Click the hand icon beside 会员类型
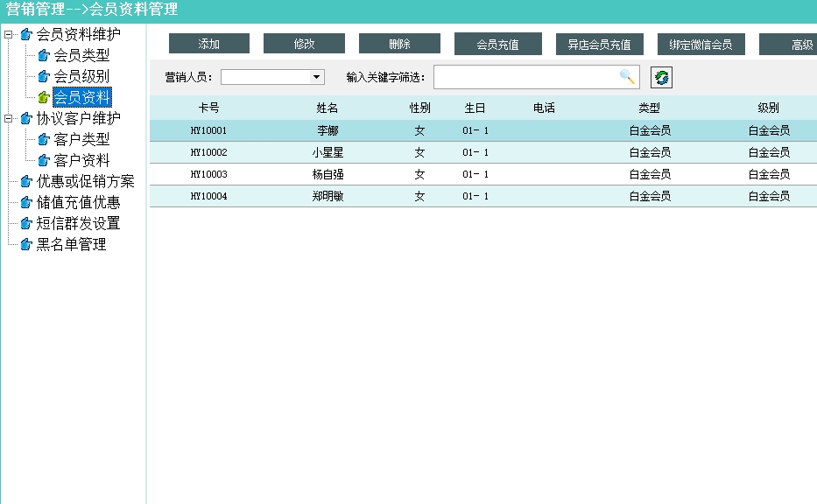Screen dimensions: 817x504 pyautogui.click(x=43, y=56)
